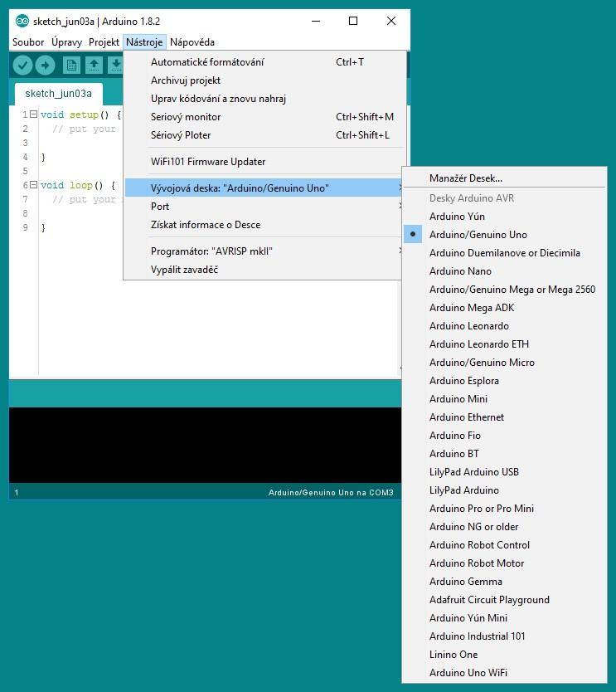Click the New sketch toolbar icon

point(71,66)
